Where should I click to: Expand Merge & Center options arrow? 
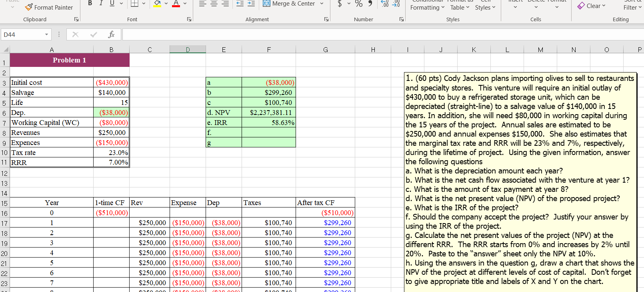[x=322, y=3]
